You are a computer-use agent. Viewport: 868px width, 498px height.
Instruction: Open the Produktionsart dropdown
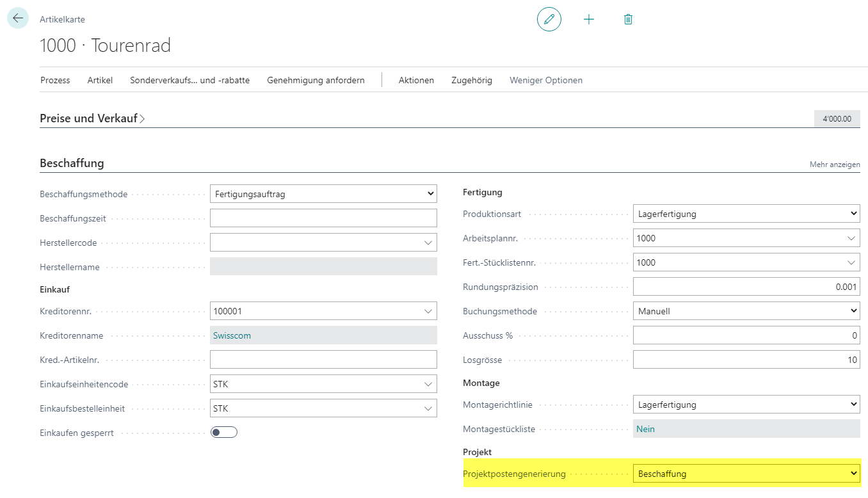pyautogui.click(x=746, y=214)
